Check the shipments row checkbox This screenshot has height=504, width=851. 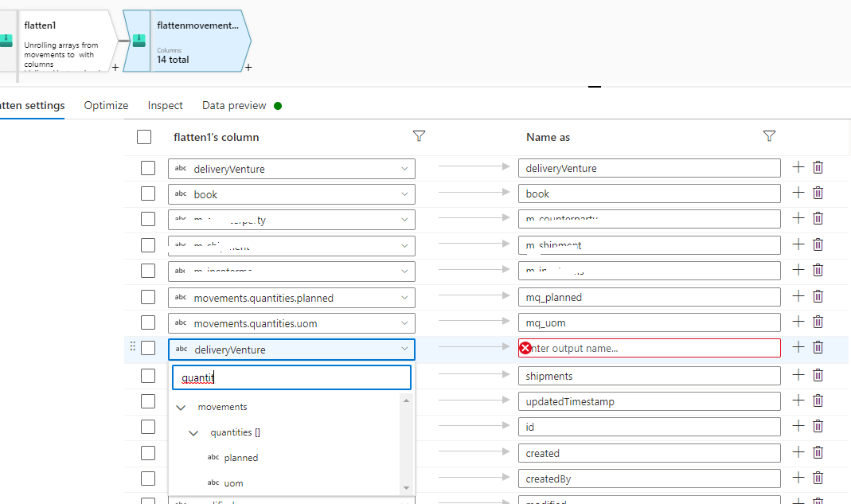147,375
